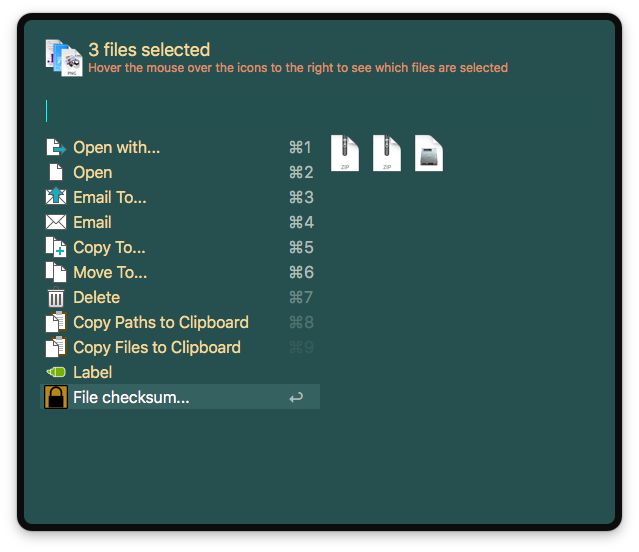Image resolution: width=639 pixels, height=552 pixels.
Task: Click the padlock File checksum icon
Action: coord(56,398)
